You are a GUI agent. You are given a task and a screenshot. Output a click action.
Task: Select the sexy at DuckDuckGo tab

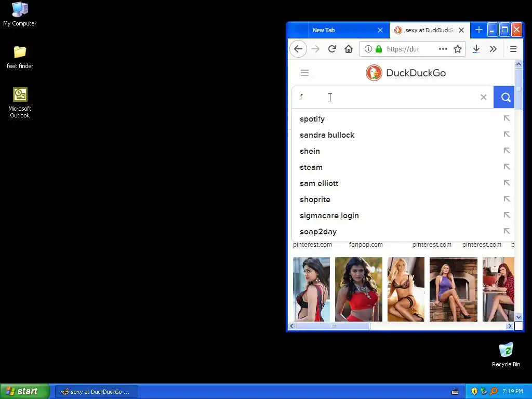(x=430, y=30)
